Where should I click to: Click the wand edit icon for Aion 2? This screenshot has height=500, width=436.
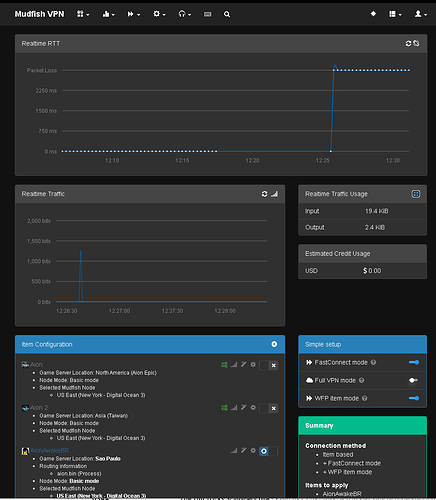[244, 408]
